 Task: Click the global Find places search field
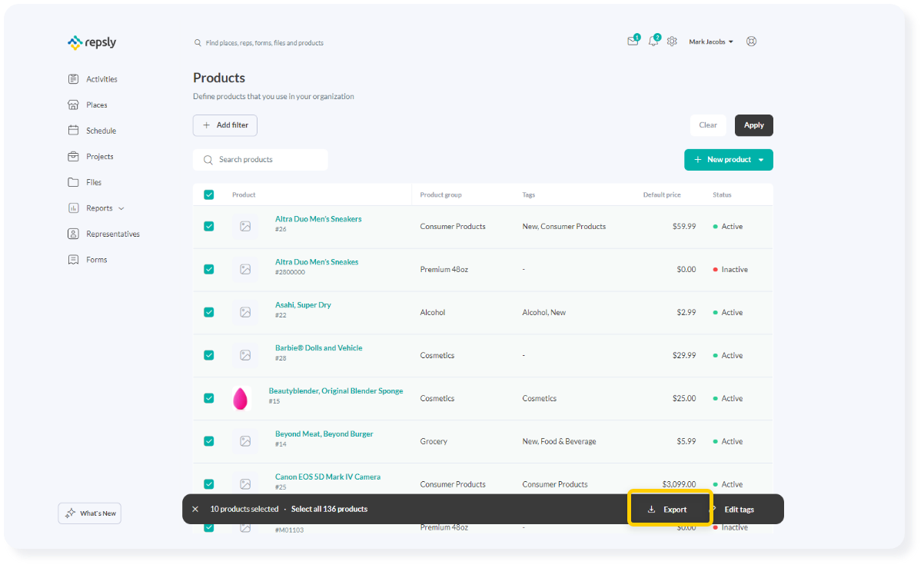[264, 43]
